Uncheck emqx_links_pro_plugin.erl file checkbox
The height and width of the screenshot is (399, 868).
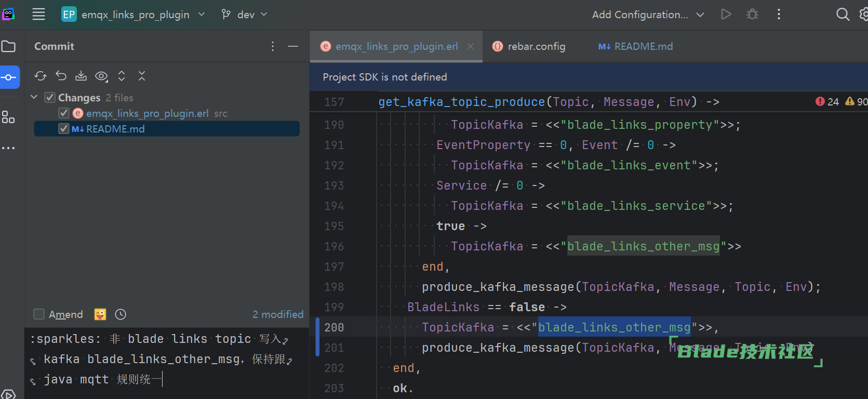(64, 113)
